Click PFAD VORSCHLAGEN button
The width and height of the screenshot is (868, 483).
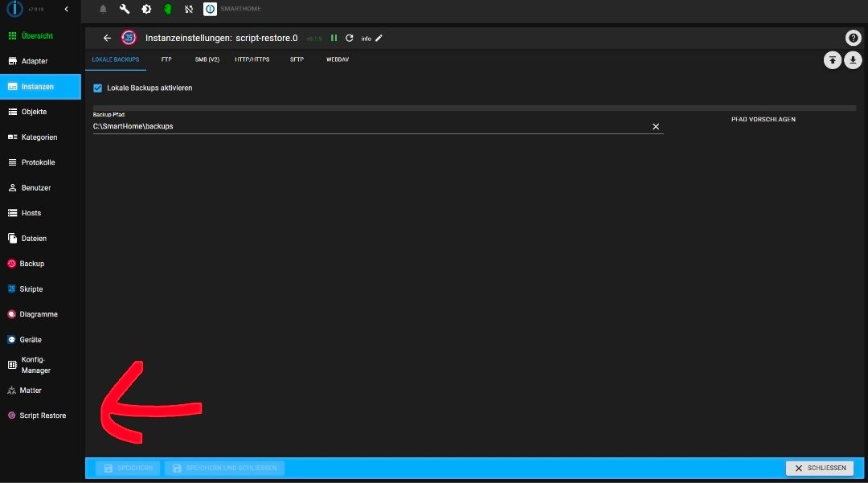click(764, 120)
